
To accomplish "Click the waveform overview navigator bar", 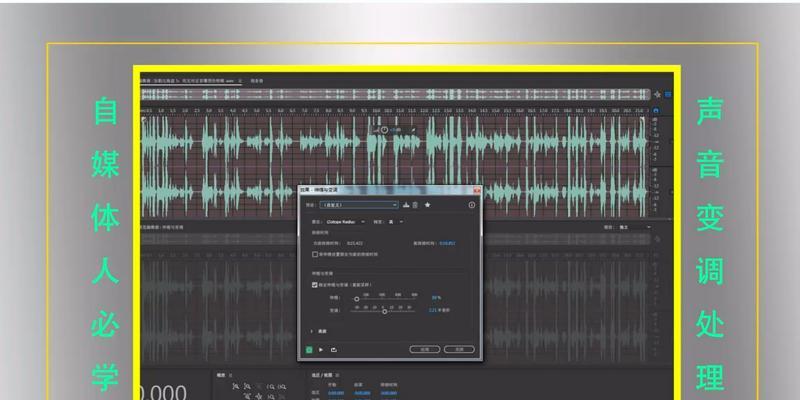I will 395,94.
